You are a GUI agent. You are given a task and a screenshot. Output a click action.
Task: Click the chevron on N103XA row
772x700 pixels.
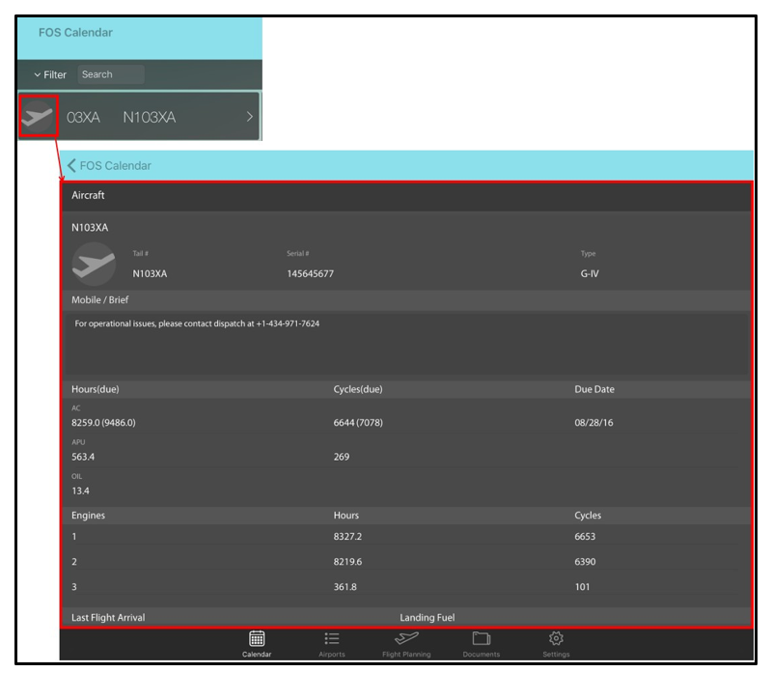250,117
